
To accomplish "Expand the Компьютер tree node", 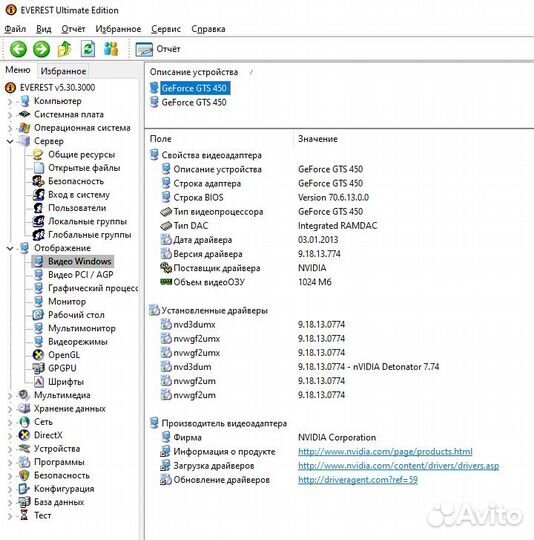I will point(10,102).
